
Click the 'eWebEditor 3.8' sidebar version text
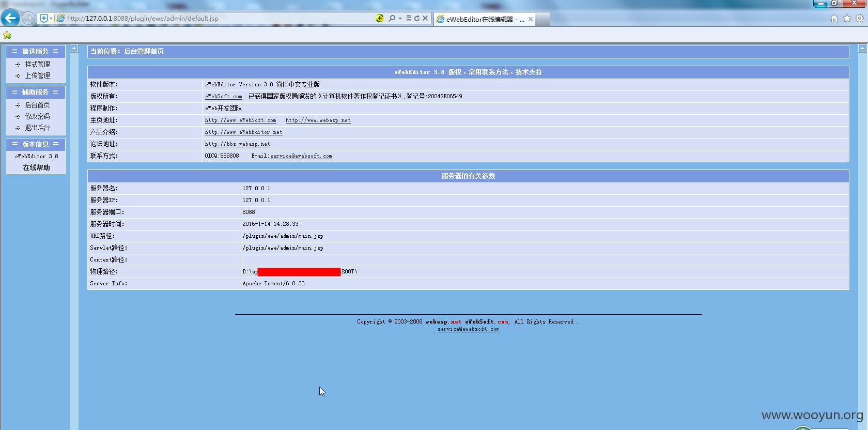point(36,156)
